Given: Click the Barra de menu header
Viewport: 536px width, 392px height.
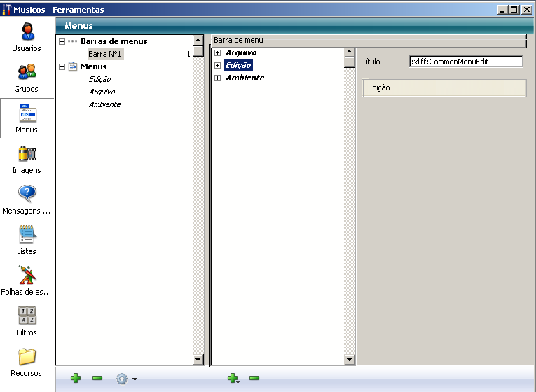Looking at the screenshot, I should [369, 41].
